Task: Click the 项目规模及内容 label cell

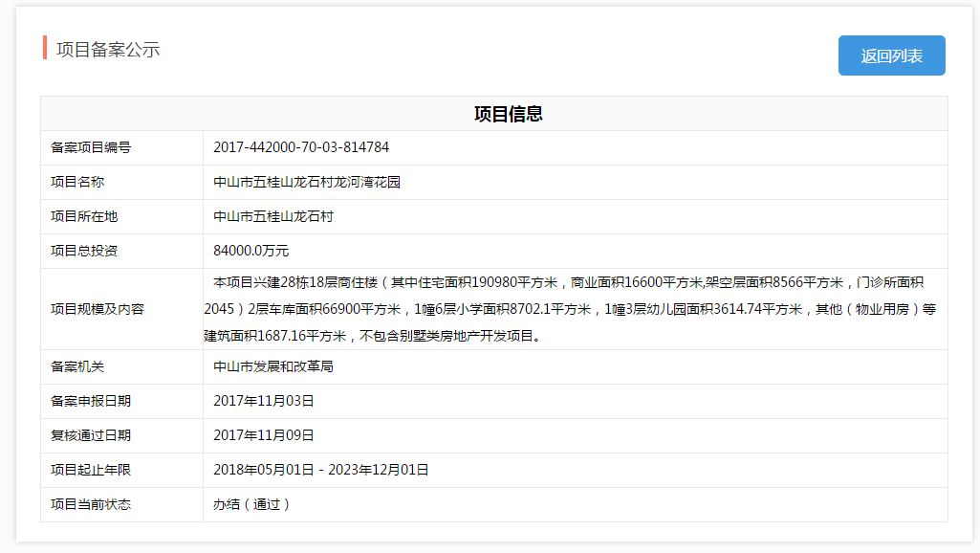Action: [121, 309]
